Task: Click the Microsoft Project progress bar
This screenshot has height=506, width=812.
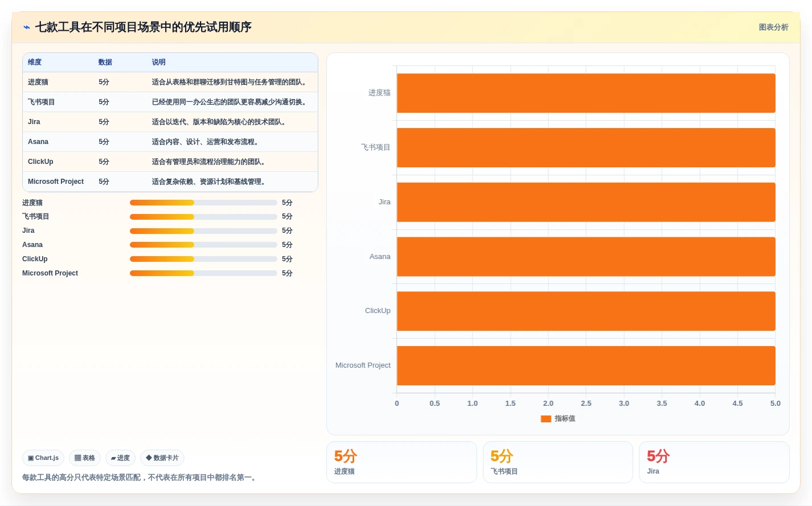Action: click(x=203, y=273)
